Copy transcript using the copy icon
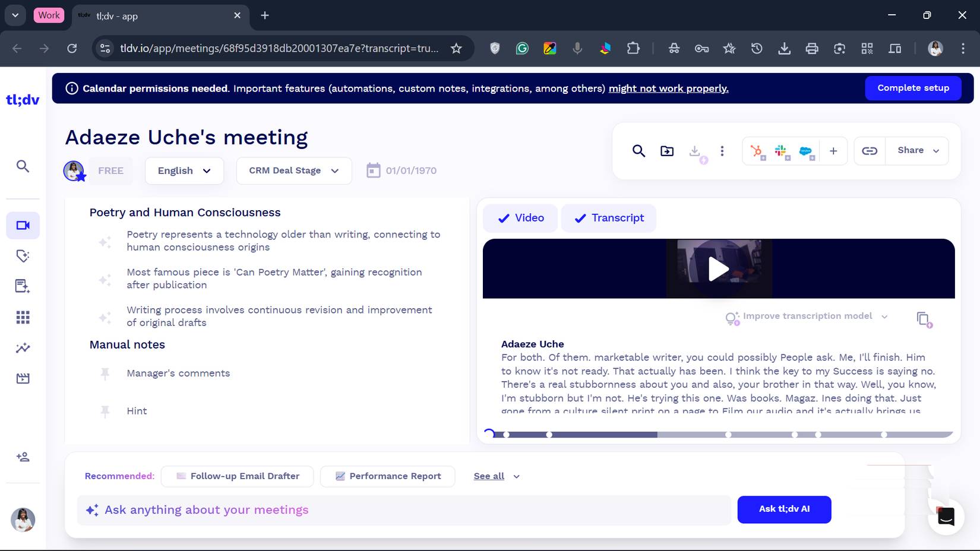 click(x=923, y=319)
